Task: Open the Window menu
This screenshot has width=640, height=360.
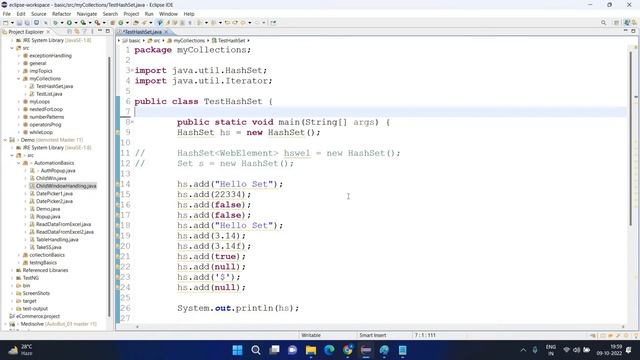Action: (x=168, y=14)
